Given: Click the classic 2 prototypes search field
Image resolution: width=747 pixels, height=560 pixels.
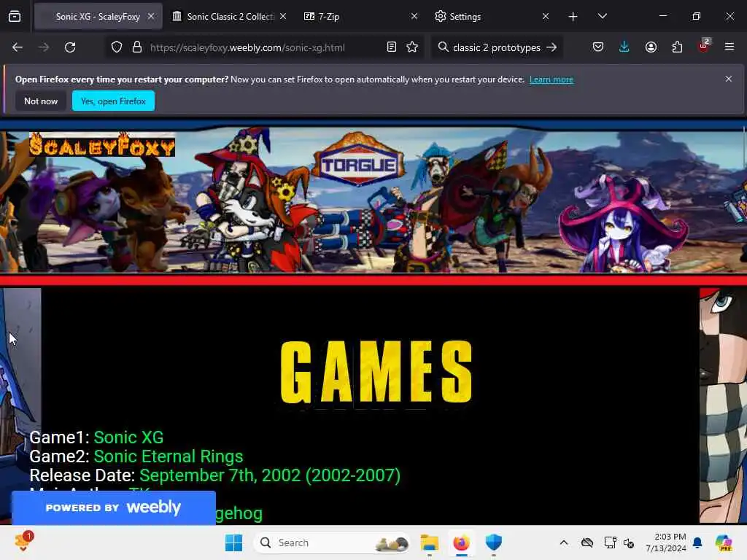Looking at the screenshot, I should tap(496, 47).
